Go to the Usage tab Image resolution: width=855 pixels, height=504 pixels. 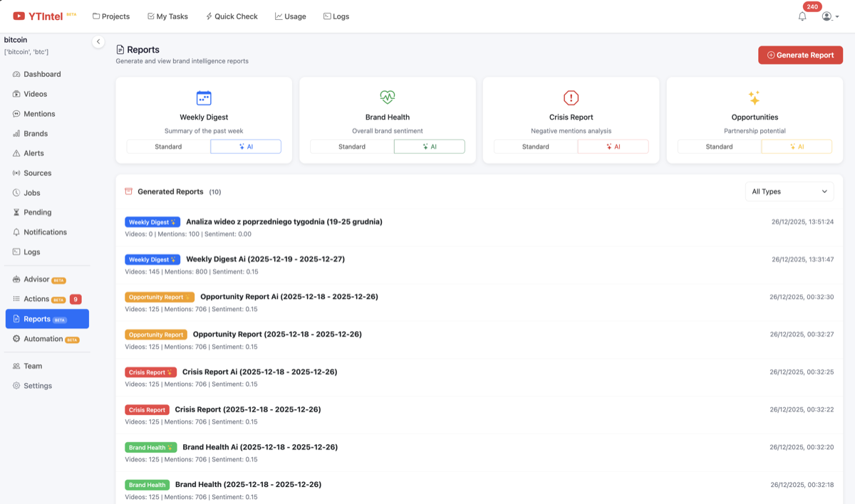point(291,16)
